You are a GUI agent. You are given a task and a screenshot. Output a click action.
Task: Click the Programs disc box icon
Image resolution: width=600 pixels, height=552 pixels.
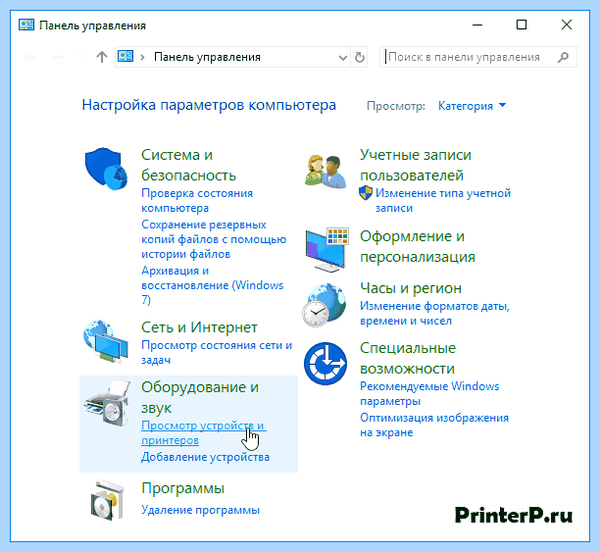pyautogui.click(x=108, y=500)
